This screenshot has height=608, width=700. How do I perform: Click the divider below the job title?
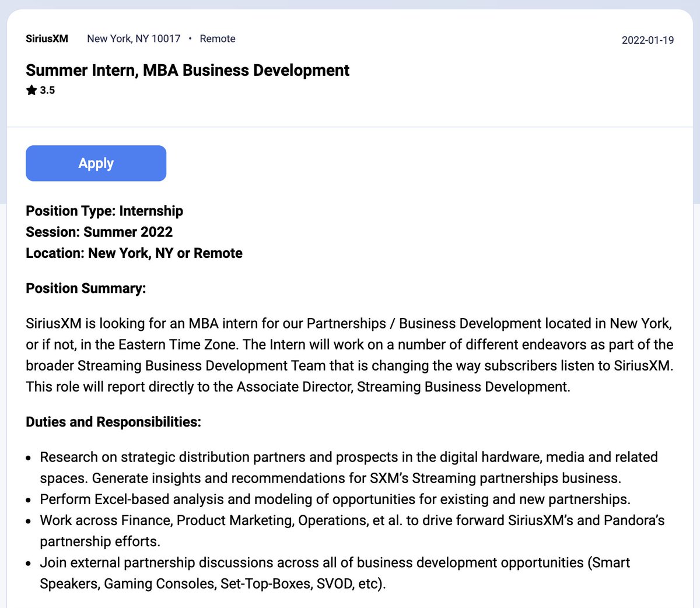coord(350,126)
